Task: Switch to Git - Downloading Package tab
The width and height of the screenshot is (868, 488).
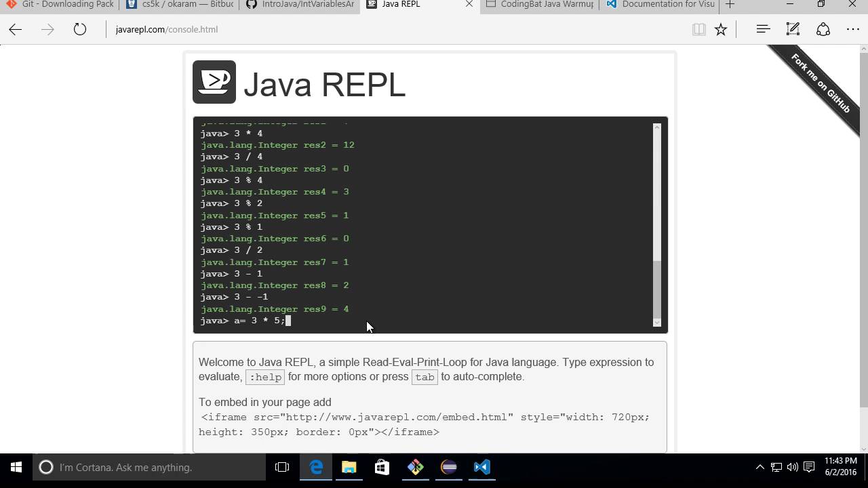Action: tap(60, 5)
